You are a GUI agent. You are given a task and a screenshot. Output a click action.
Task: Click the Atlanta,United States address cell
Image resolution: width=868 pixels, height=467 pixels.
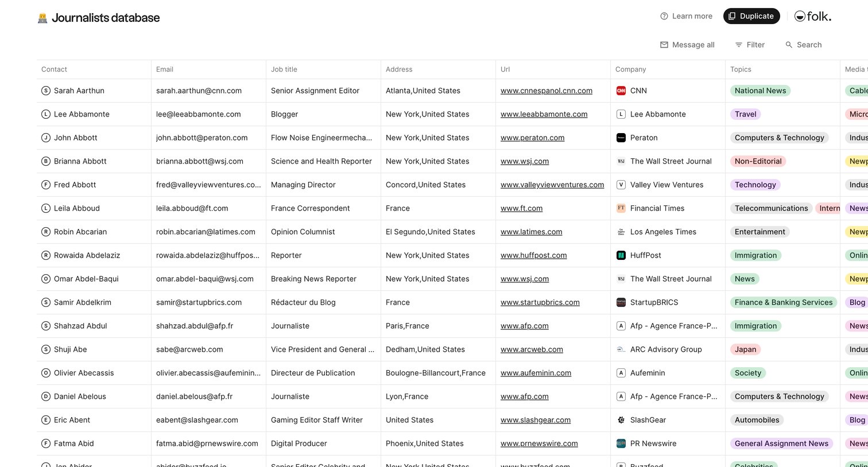438,91
